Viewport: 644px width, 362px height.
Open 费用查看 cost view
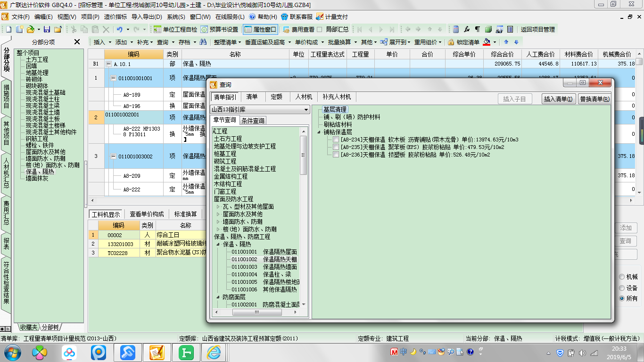coord(298,29)
